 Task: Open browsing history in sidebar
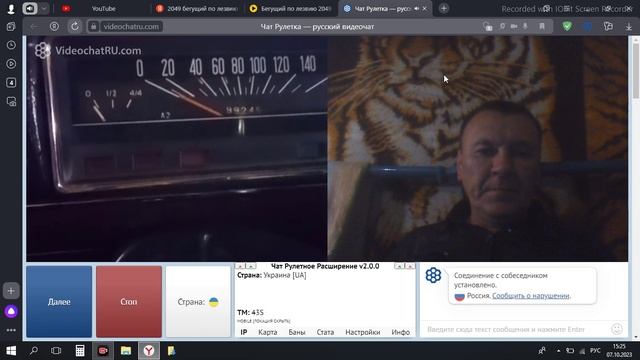[x=11, y=45]
